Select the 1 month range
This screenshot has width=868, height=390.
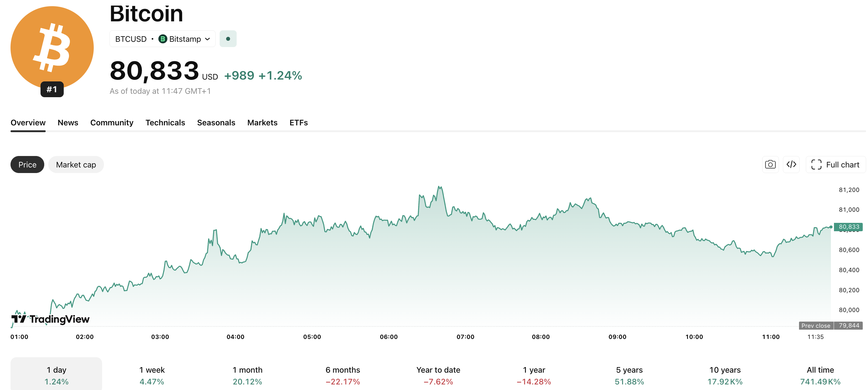pyautogui.click(x=247, y=375)
